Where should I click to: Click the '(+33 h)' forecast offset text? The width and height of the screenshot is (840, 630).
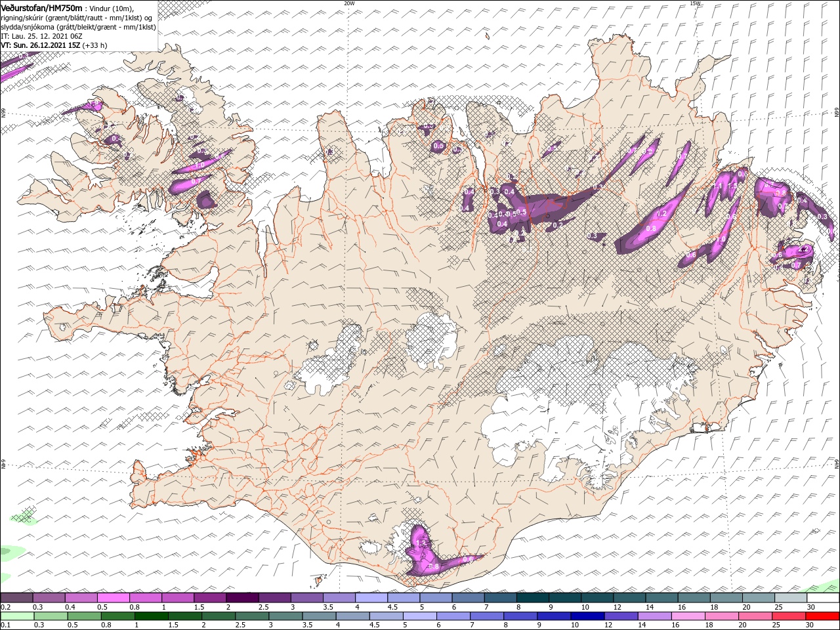point(95,45)
